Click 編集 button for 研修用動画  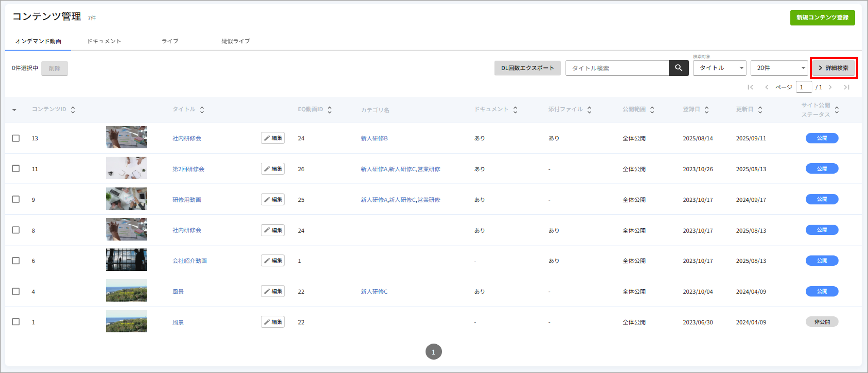(273, 199)
